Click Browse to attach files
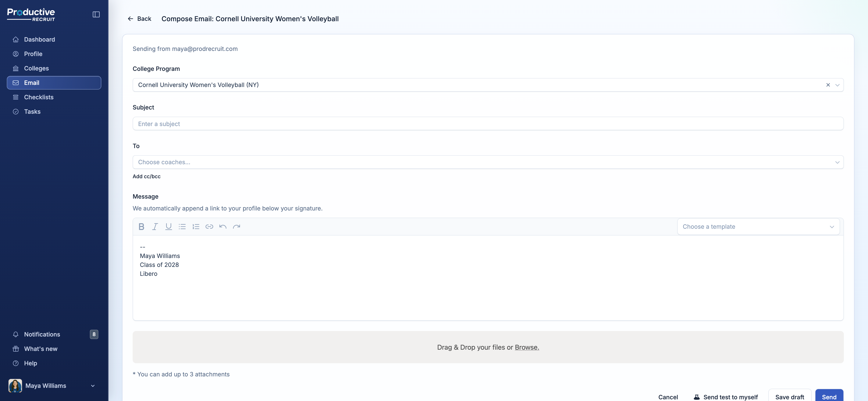 coord(527,347)
